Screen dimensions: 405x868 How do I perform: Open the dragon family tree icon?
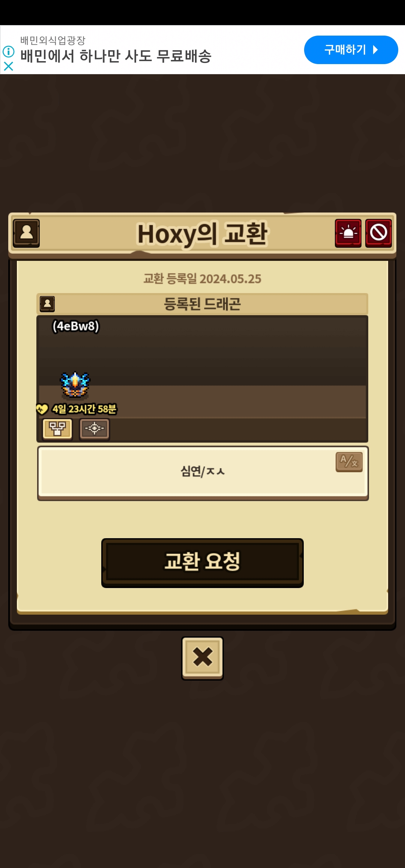tap(57, 429)
